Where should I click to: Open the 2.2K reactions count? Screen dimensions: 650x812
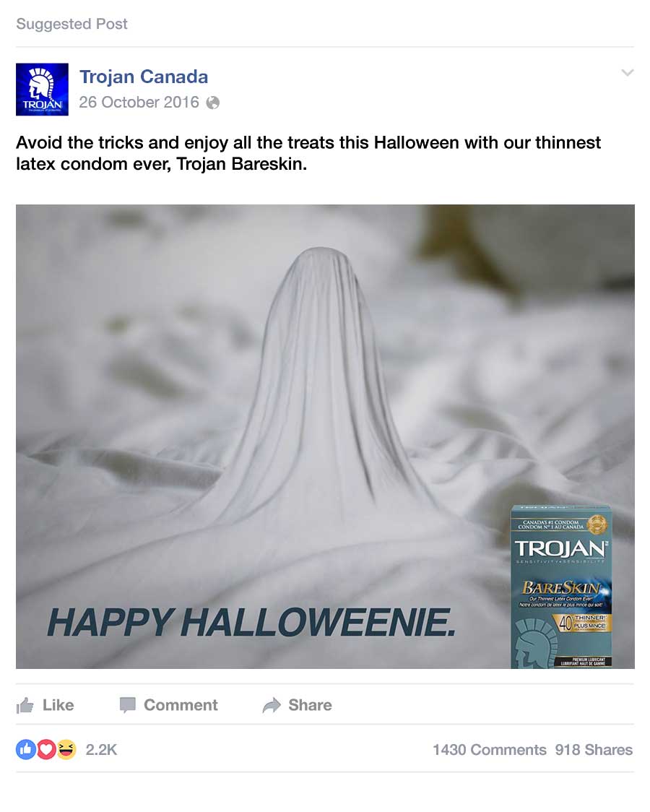tap(101, 749)
